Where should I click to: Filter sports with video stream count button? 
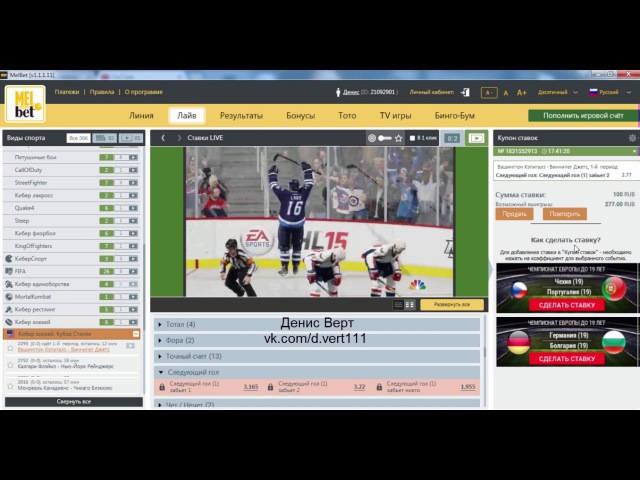click(x=132, y=138)
